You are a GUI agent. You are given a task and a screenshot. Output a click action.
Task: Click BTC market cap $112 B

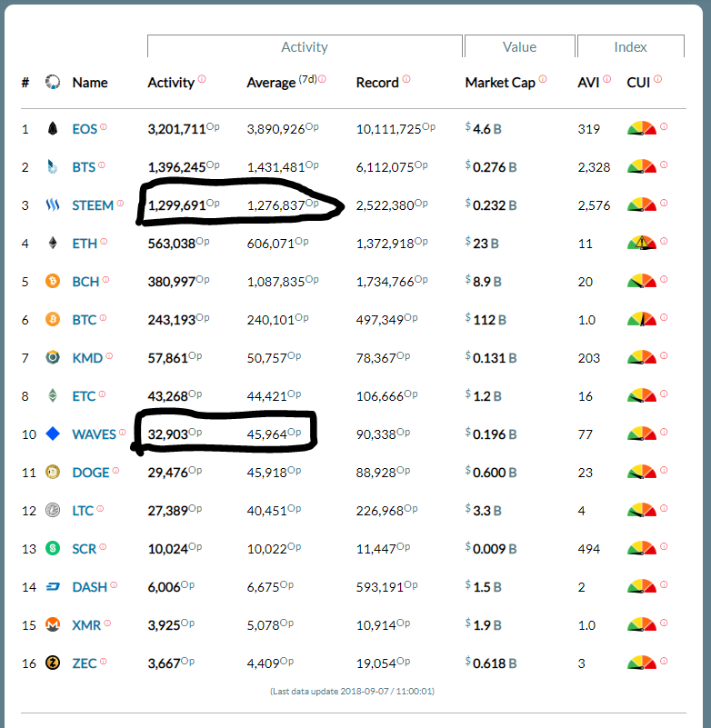(486, 319)
